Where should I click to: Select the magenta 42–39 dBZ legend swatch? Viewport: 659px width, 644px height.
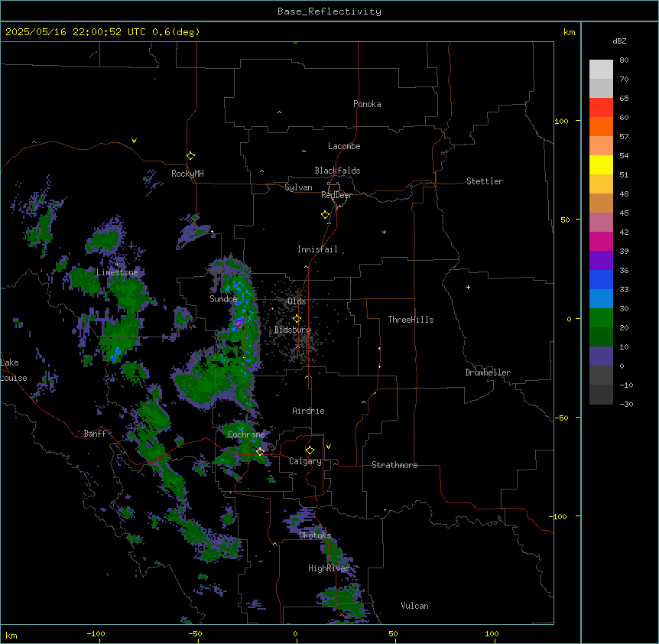click(601, 242)
